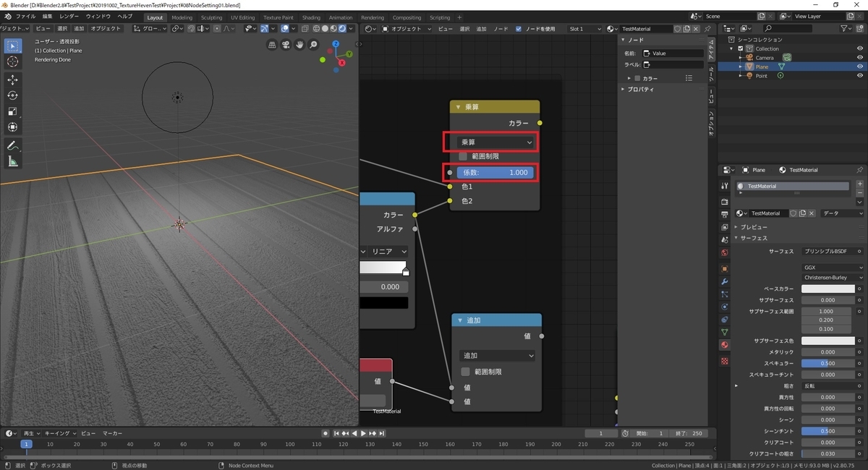Image resolution: width=868 pixels, height=470 pixels.
Task: Switch to wireframe viewport shading sphere
Action: pos(317,28)
